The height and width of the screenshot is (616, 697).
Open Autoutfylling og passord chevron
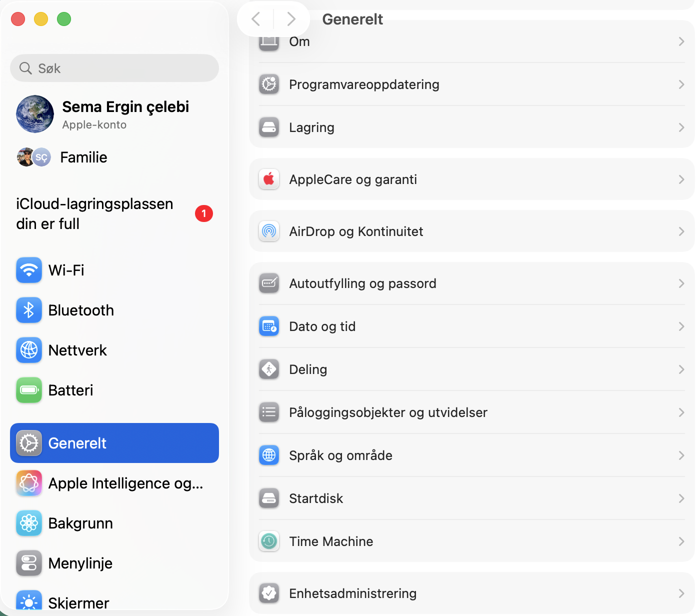tap(681, 283)
